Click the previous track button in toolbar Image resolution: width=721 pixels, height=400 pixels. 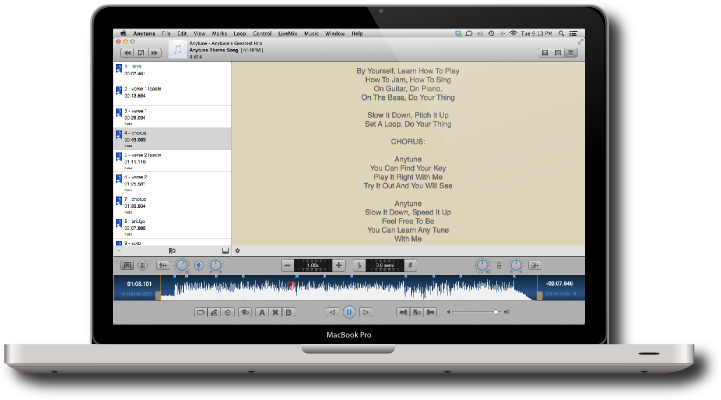(127, 53)
